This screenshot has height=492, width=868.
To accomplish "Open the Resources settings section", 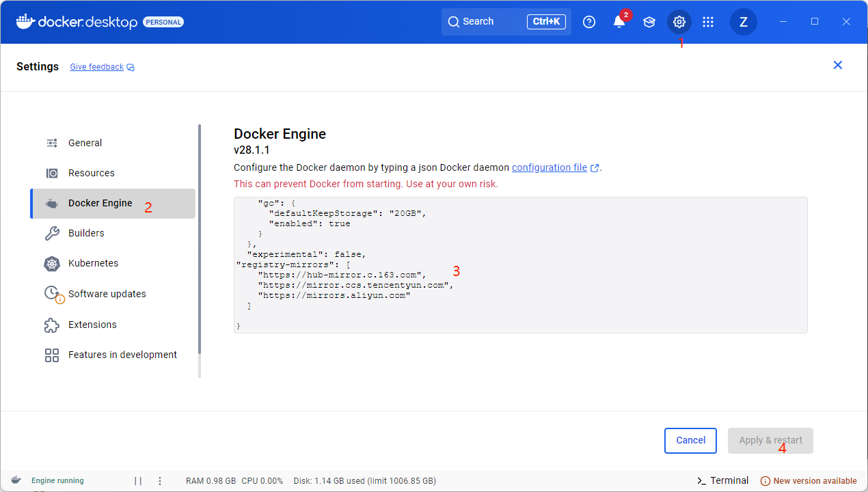I will coord(91,173).
